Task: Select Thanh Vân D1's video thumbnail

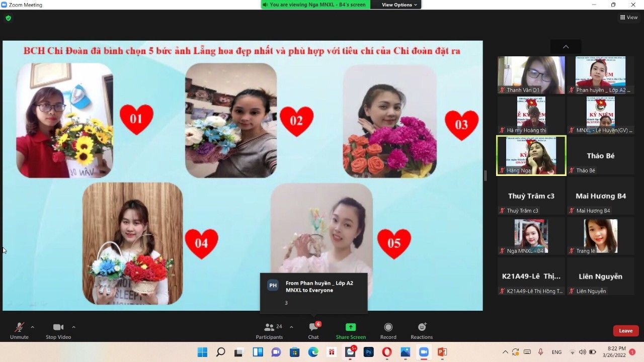Action: coord(531,75)
